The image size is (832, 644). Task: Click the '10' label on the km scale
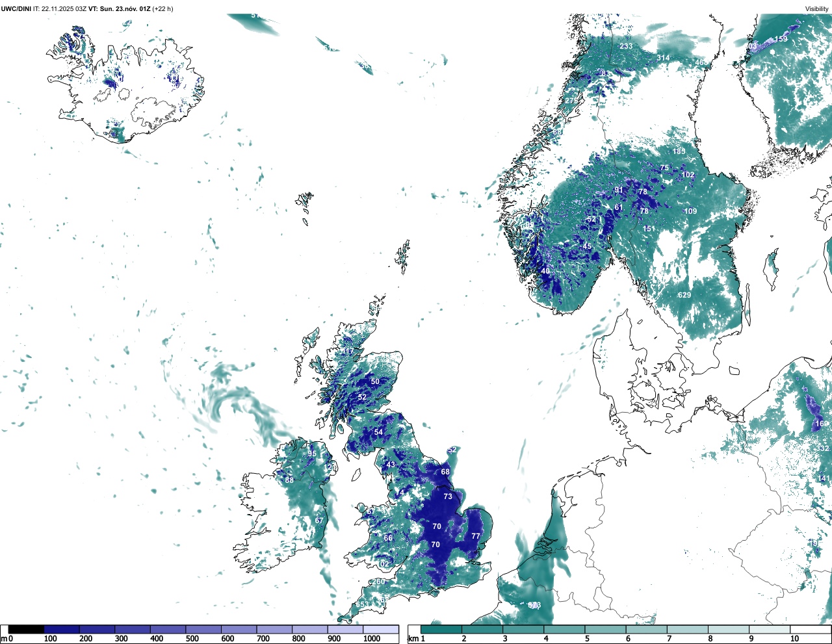794,639
